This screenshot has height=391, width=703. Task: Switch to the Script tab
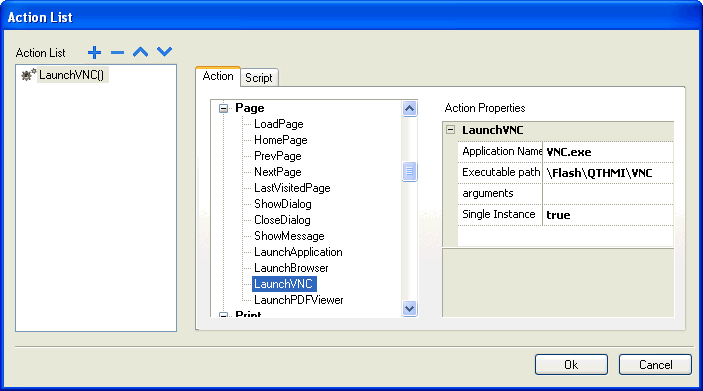[259, 78]
